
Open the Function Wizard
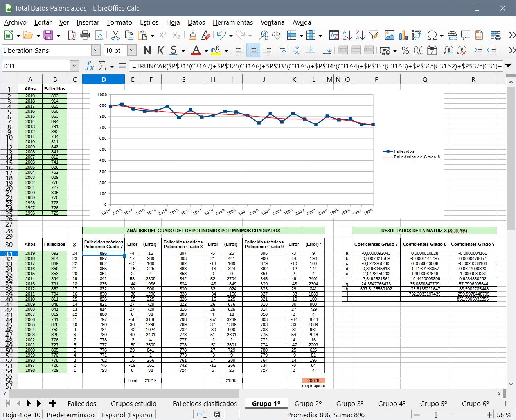click(x=90, y=66)
